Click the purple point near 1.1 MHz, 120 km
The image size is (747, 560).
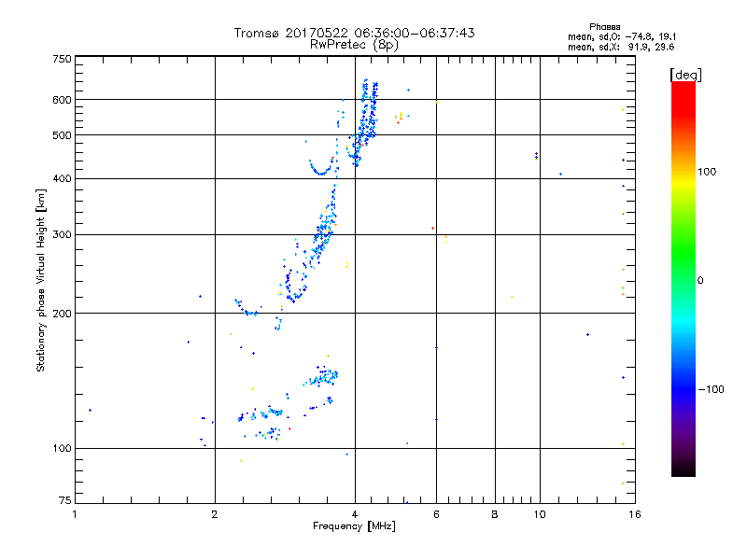(x=90, y=410)
